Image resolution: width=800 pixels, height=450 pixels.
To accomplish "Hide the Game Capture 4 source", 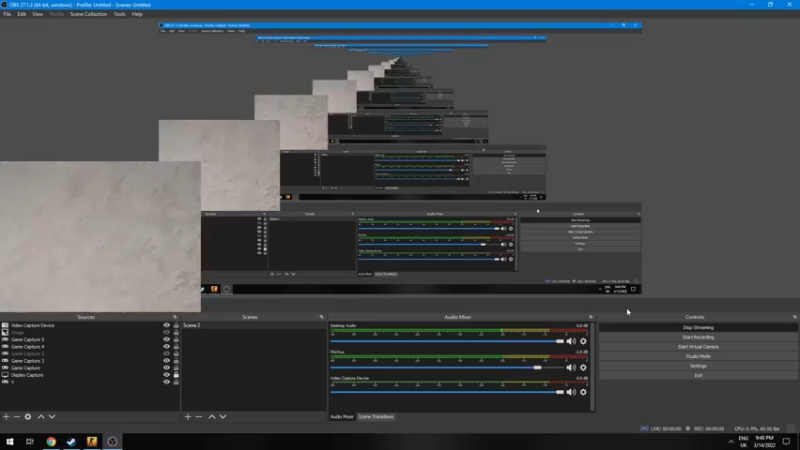I will pos(166,346).
